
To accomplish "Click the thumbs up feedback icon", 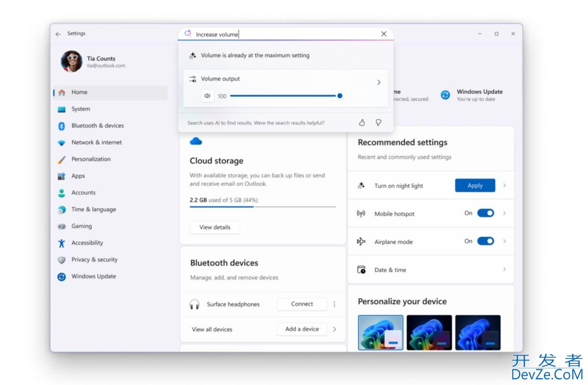I will pos(362,123).
